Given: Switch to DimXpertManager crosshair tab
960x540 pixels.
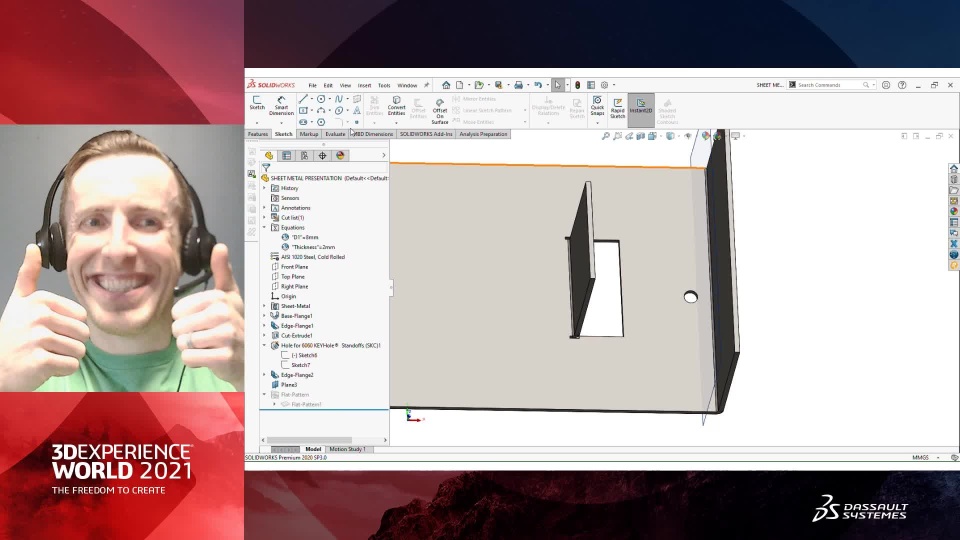Looking at the screenshot, I should pos(322,156).
